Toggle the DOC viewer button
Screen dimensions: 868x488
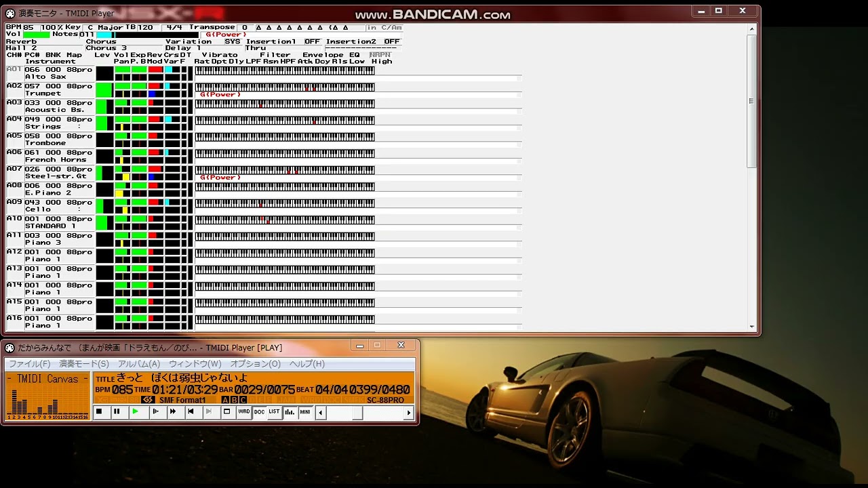tap(259, 411)
